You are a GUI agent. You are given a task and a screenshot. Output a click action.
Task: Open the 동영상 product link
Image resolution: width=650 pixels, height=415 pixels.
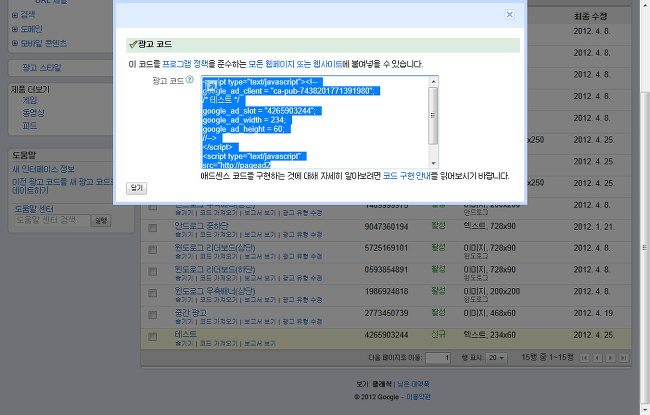click(x=34, y=113)
